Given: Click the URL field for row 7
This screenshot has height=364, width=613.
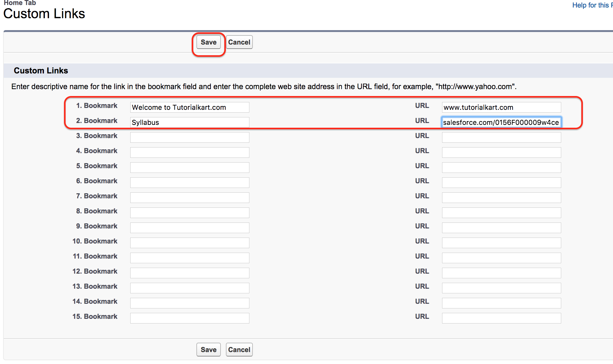Looking at the screenshot, I should click(x=501, y=197).
